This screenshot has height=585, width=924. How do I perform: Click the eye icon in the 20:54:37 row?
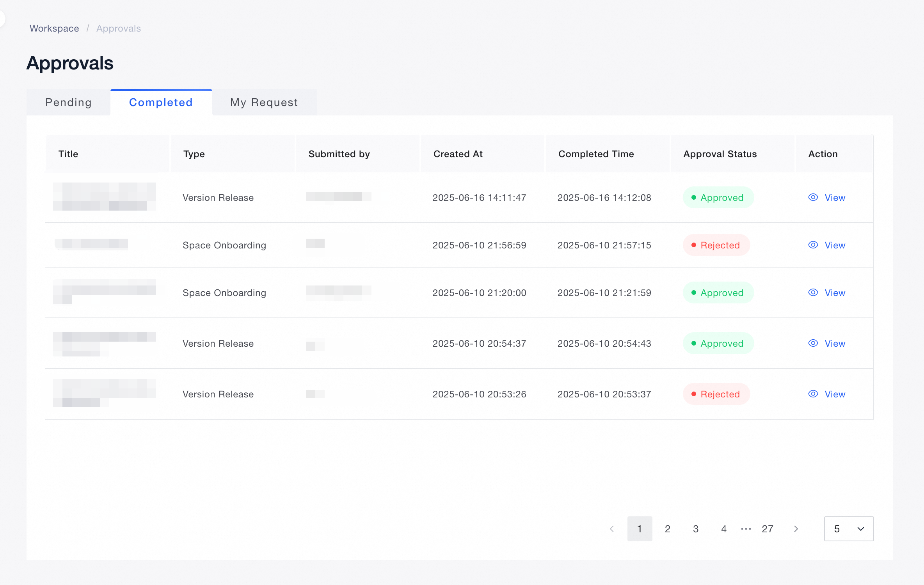pyautogui.click(x=813, y=343)
